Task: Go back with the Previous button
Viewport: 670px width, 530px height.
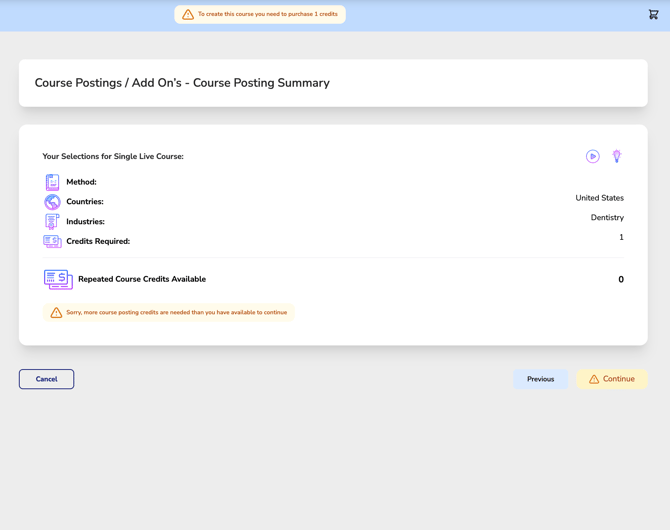Action: tap(541, 379)
